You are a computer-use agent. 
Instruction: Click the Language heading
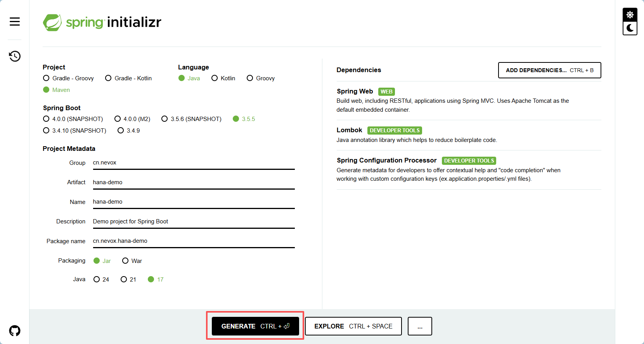click(194, 67)
